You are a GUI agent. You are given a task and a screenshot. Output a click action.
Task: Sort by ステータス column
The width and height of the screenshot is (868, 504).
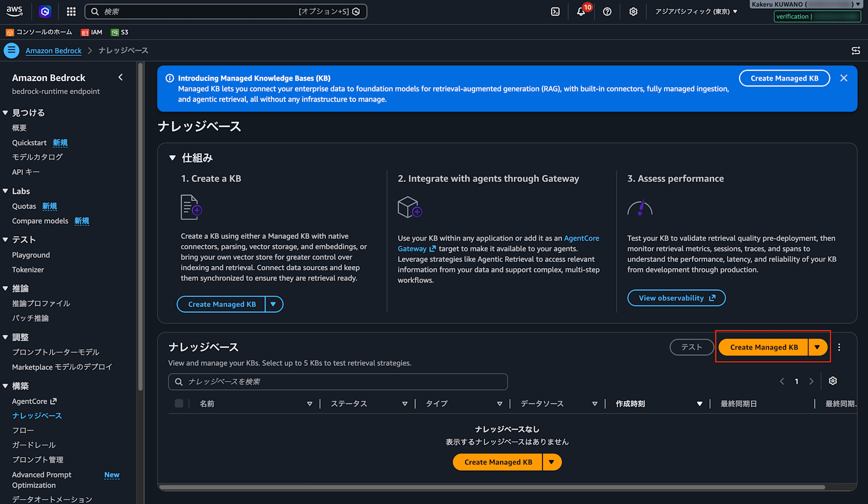(x=404, y=404)
